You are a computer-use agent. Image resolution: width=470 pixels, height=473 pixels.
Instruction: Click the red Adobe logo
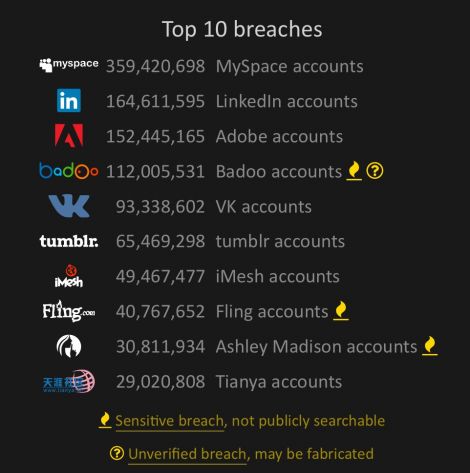[x=69, y=135]
